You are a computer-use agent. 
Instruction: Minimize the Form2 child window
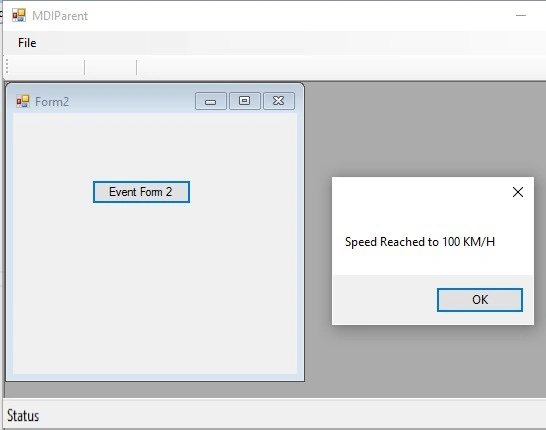[x=211, y=101]
